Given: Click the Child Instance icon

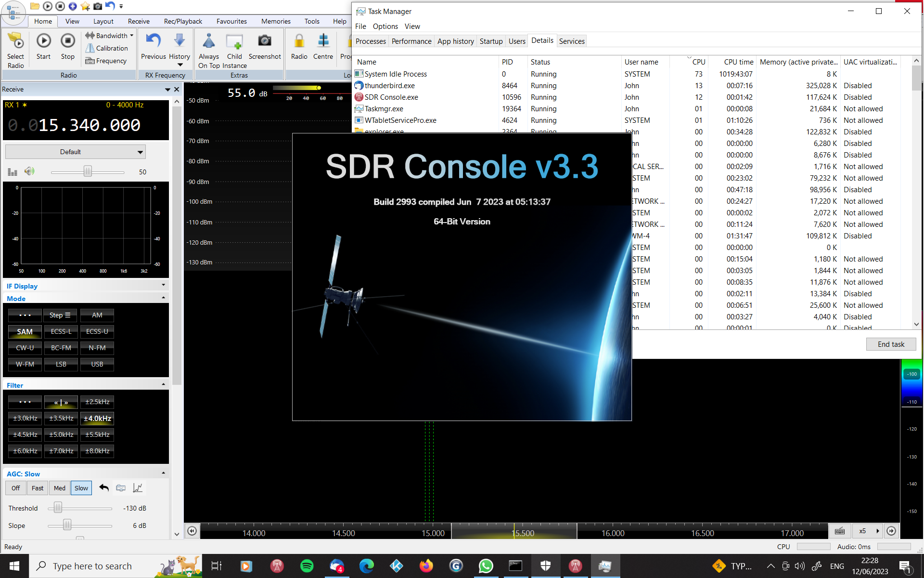Looking at the screenshot, I should (x=234, y=41).
